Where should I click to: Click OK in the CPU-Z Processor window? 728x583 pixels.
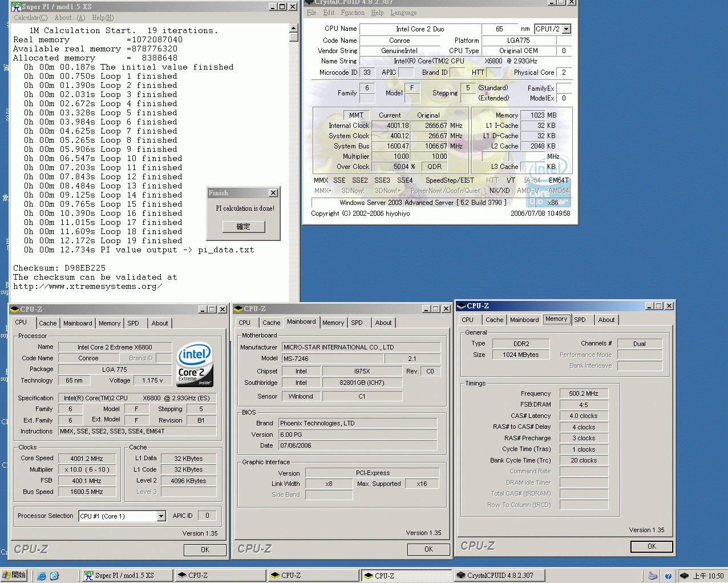205,550
